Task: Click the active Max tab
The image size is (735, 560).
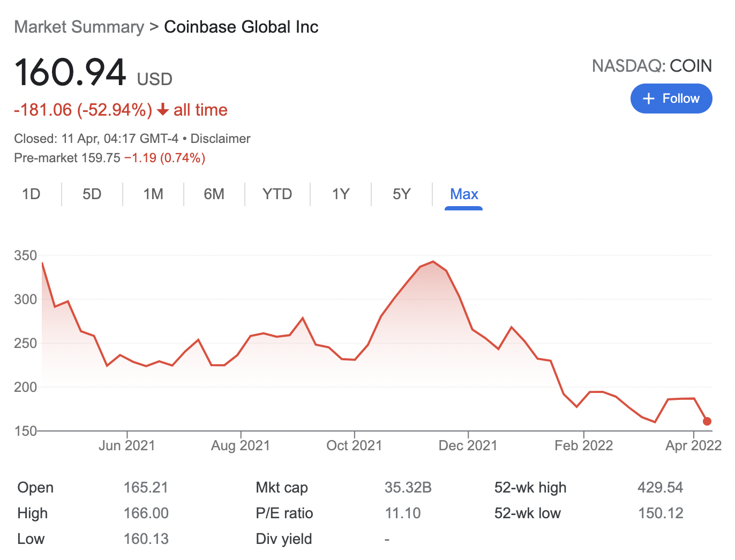Action: pos(463,194)
